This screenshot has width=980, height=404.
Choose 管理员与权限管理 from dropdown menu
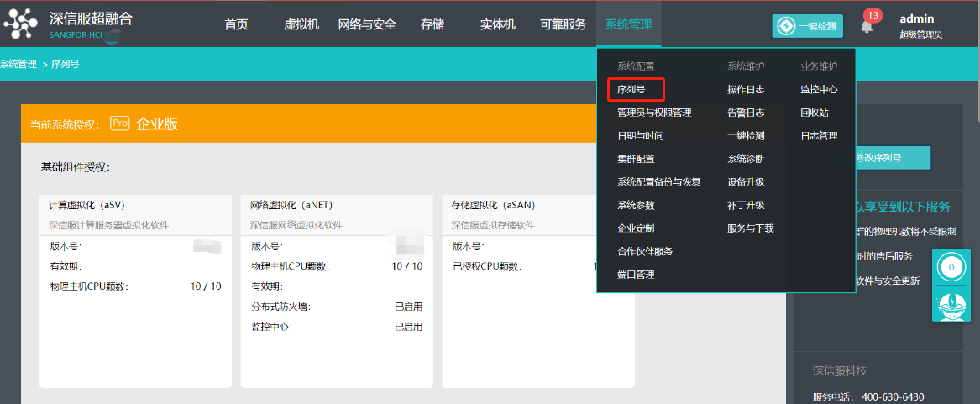tap(653, 113)
